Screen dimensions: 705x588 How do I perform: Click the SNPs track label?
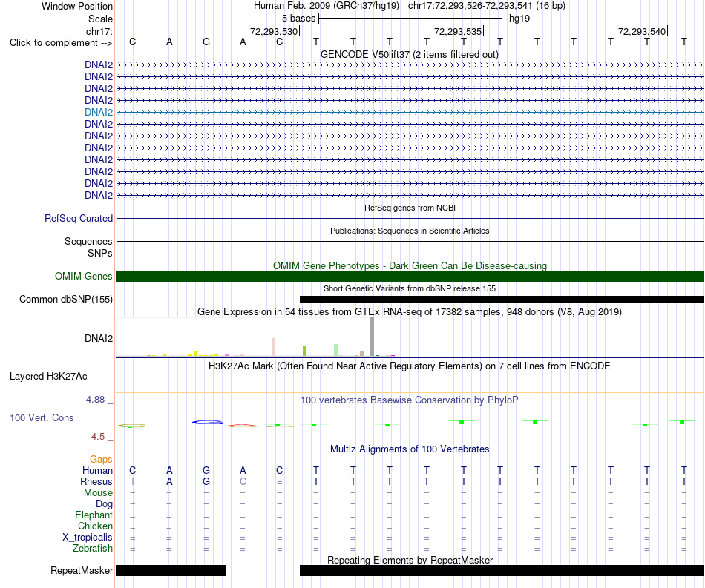[x=100, y=254]
